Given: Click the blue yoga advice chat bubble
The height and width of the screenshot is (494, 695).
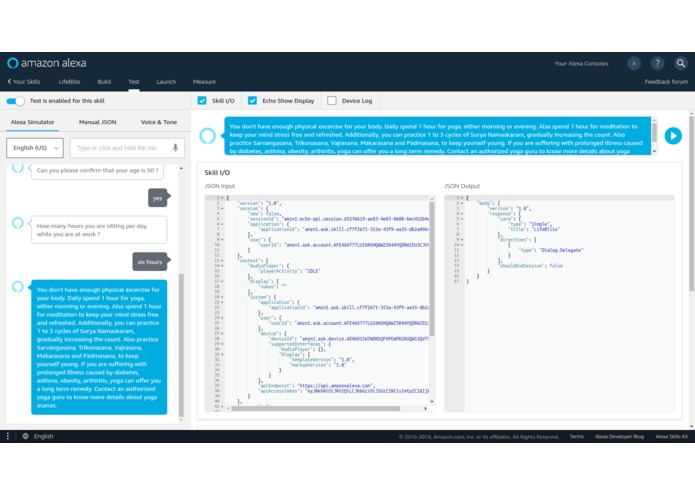Looking at the screenshot, I should coord(99,347).
